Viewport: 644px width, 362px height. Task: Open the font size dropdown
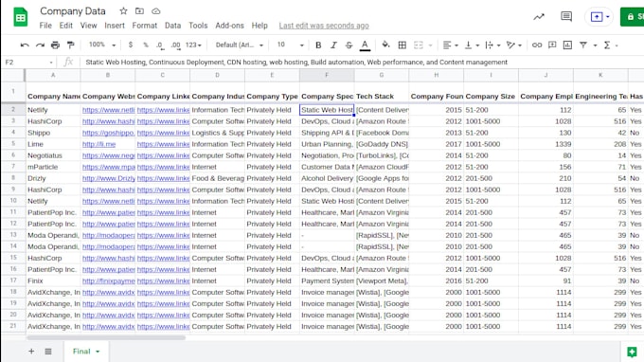coord(290,45)
